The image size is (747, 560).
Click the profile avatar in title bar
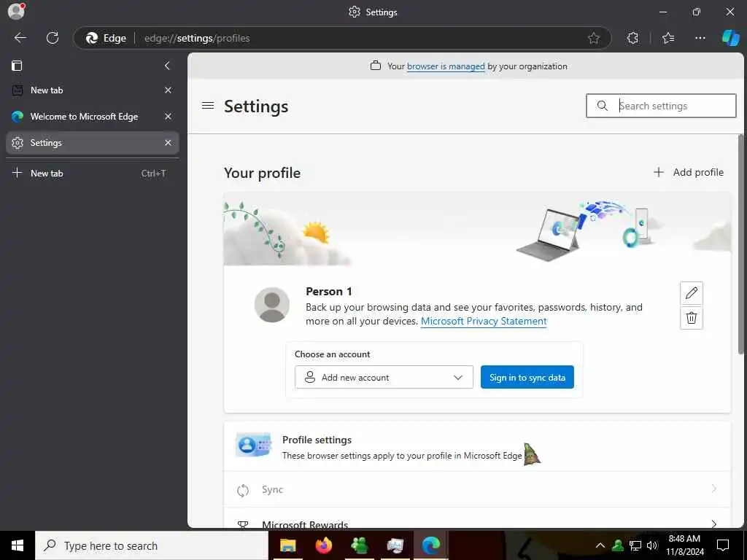pyautogui.click(x=16, y=12)
